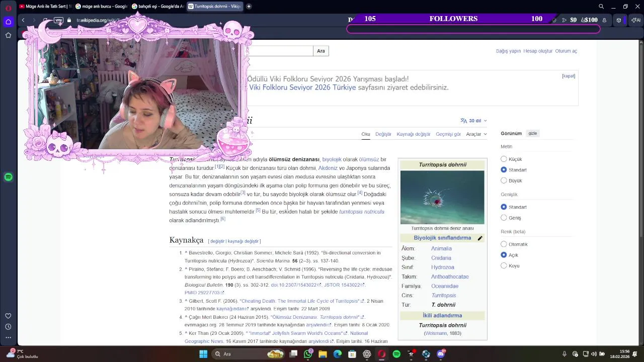The width and height of the screenshot is (644, 362).
Task: Select the Değiştir edit tab
Action: tap(383, 134)
